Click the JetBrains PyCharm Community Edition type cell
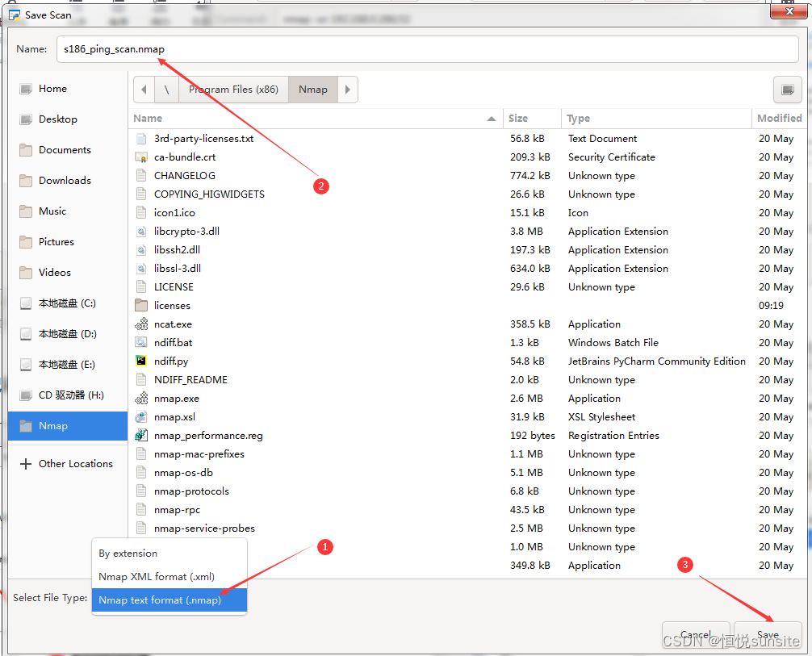 coord(657,361)
